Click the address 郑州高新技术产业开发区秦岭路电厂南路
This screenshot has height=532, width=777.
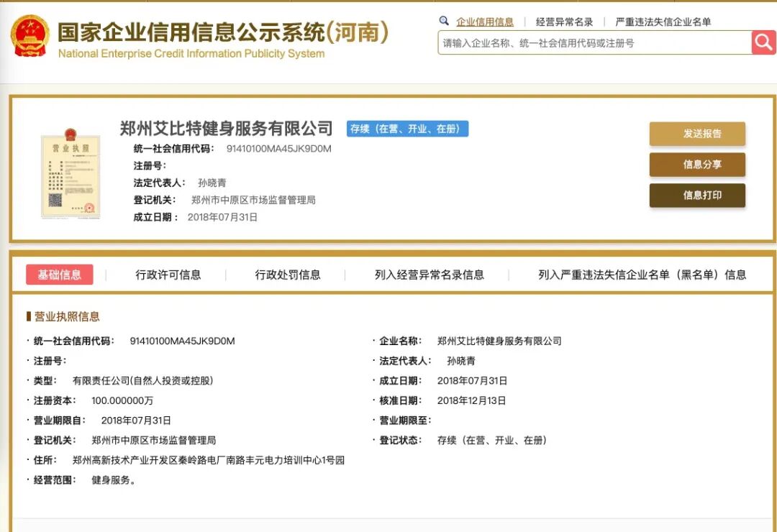click(208, 460)
